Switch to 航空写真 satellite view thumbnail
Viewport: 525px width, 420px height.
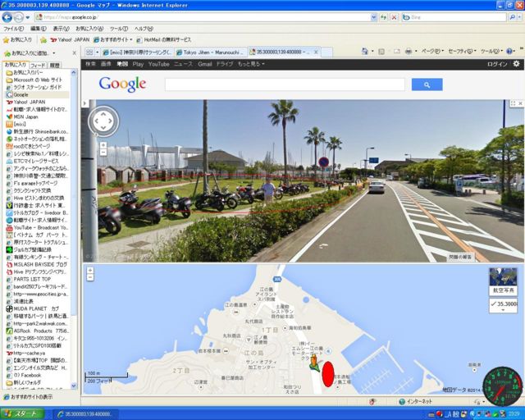point(503,281)
